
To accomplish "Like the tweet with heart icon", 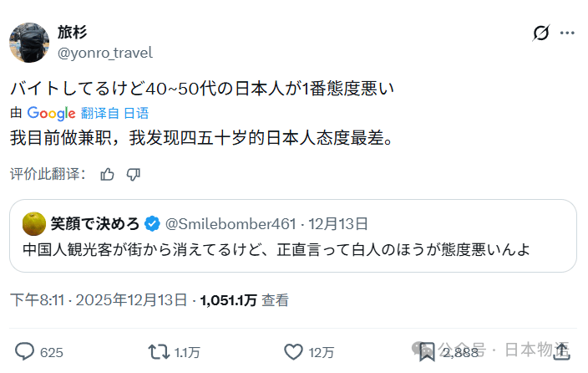I will pos(291,351).
